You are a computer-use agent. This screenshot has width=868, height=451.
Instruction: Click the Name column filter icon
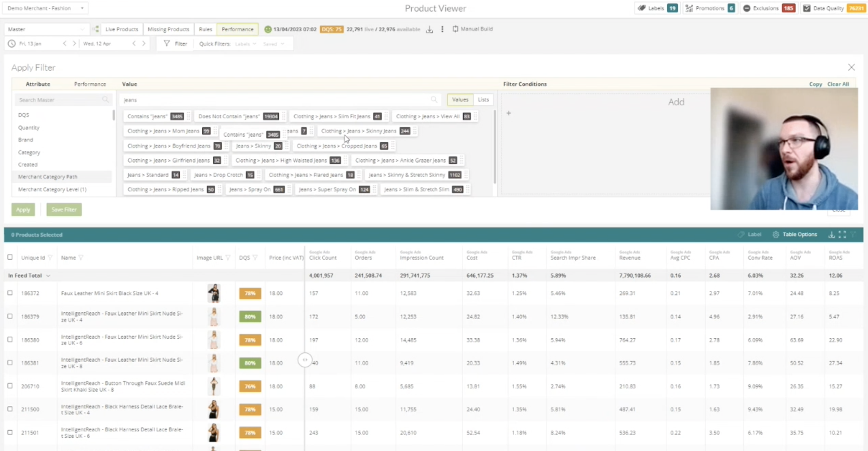tap(81, 257)
